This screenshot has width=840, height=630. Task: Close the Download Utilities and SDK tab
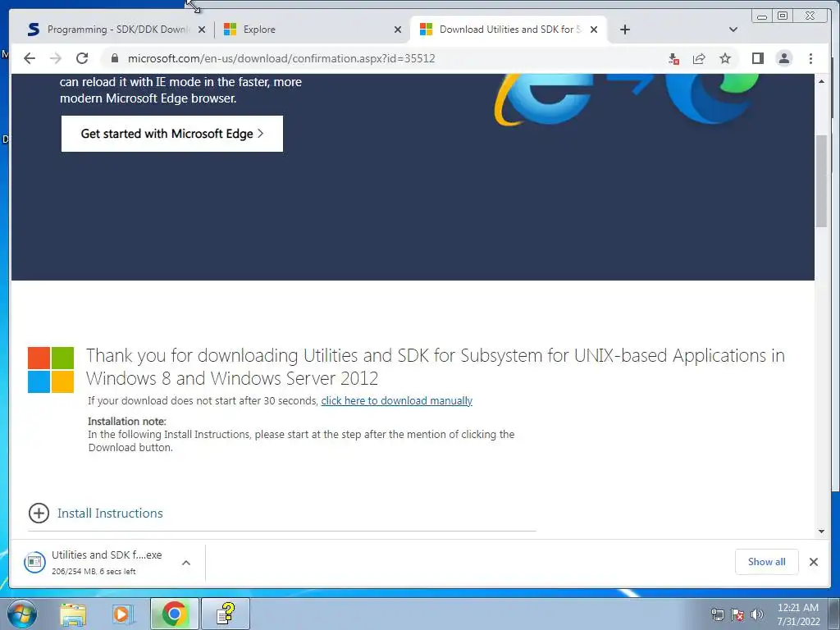594,30
